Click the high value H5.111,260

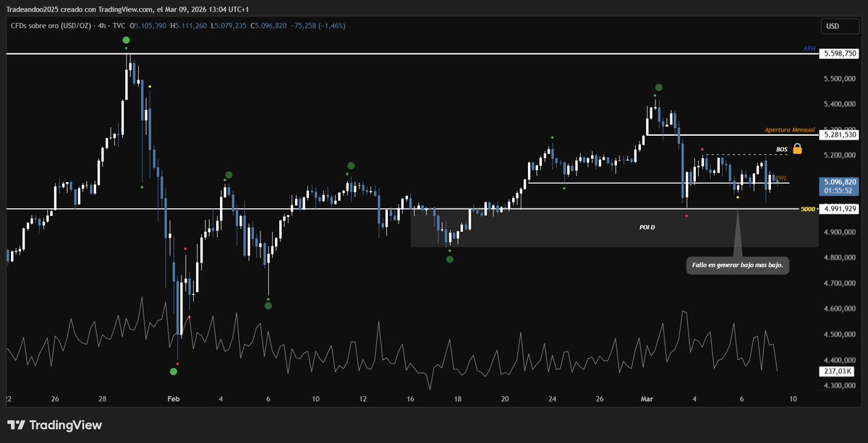tap(189, 25)
